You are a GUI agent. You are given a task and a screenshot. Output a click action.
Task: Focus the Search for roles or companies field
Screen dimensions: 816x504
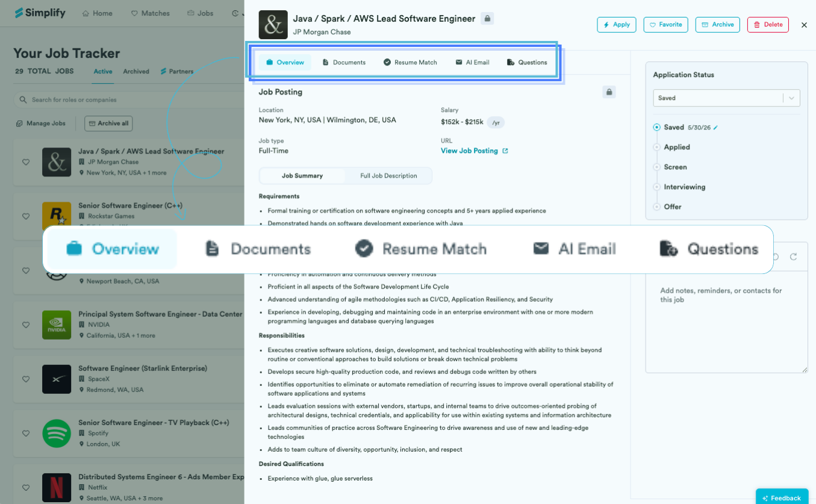129,99
